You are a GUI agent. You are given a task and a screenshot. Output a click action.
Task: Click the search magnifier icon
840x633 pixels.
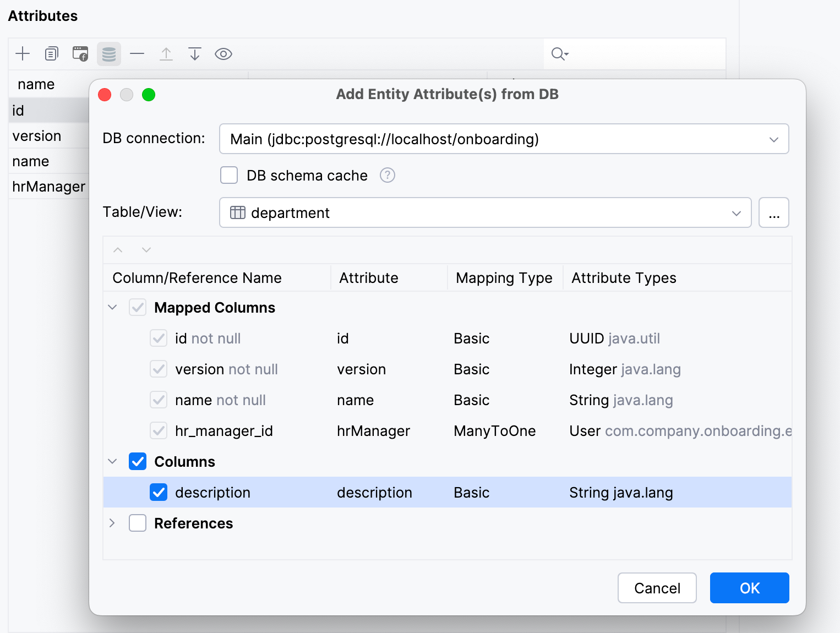[559, 54]
